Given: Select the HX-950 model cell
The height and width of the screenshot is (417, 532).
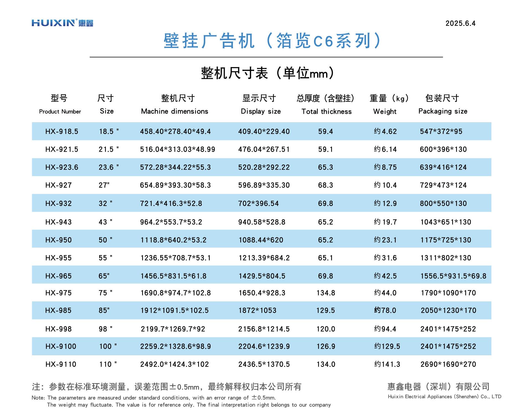Looking at the screenshot, I should [x=58, y=240].
